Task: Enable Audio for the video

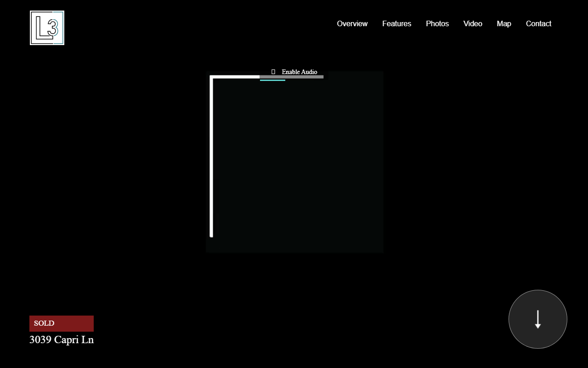Action: pyautogui.click(x=294, y=72)
